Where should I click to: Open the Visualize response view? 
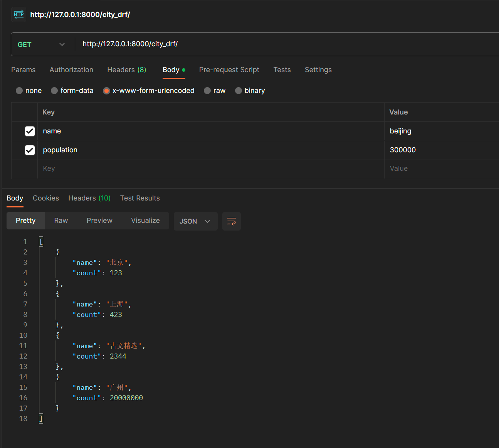pyautogui.click(x=145, y=221)
